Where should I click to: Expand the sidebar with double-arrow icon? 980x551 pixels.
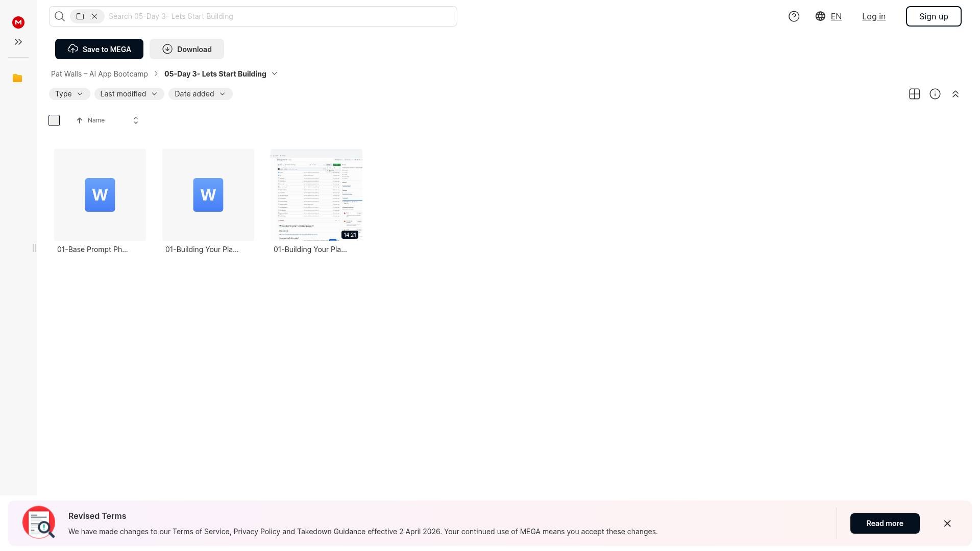click(x=18, y=42)
